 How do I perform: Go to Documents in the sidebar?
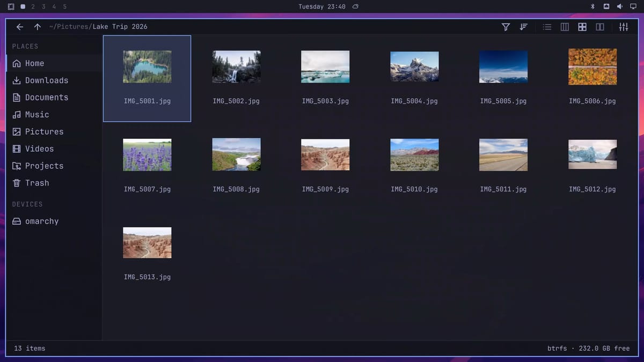54,98
